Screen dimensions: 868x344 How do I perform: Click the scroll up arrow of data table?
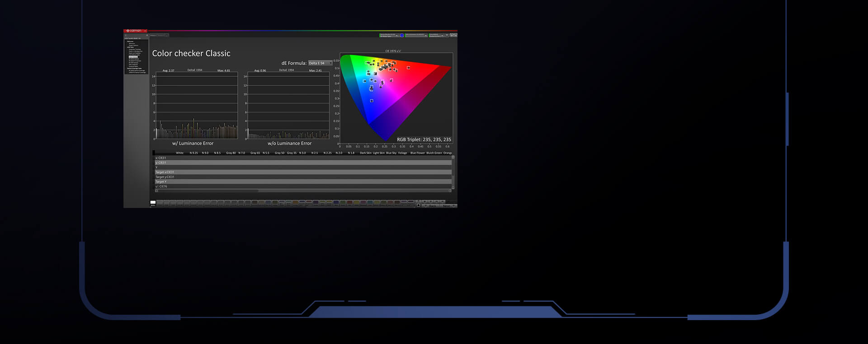[453, 157]
